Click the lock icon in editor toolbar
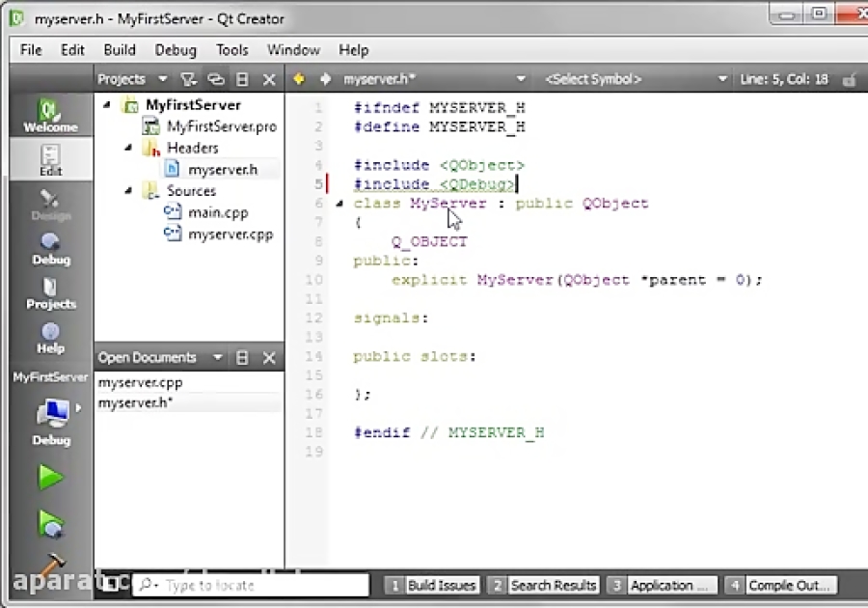The width and height of the screenshot is (868, 608). pyautogui.click(x=849, y=80)
